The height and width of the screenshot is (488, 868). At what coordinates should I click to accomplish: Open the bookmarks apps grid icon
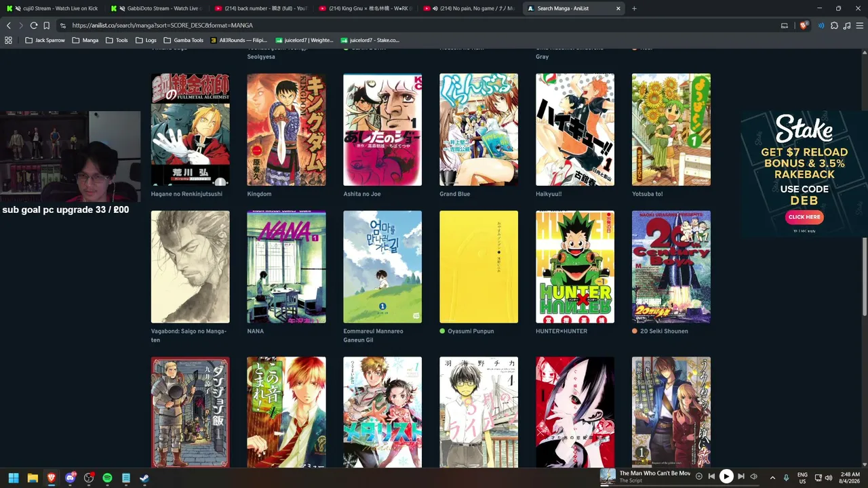click(8, 40)
